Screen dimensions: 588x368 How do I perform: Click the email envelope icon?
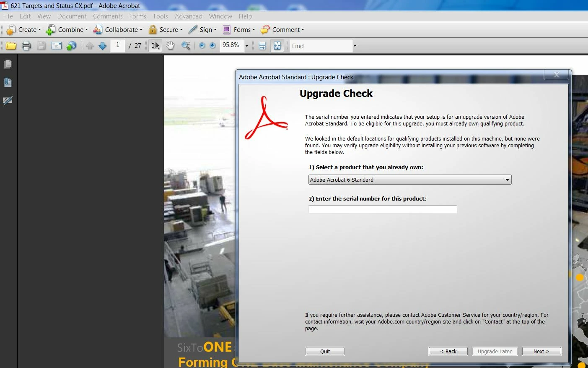tap(57, 46)
